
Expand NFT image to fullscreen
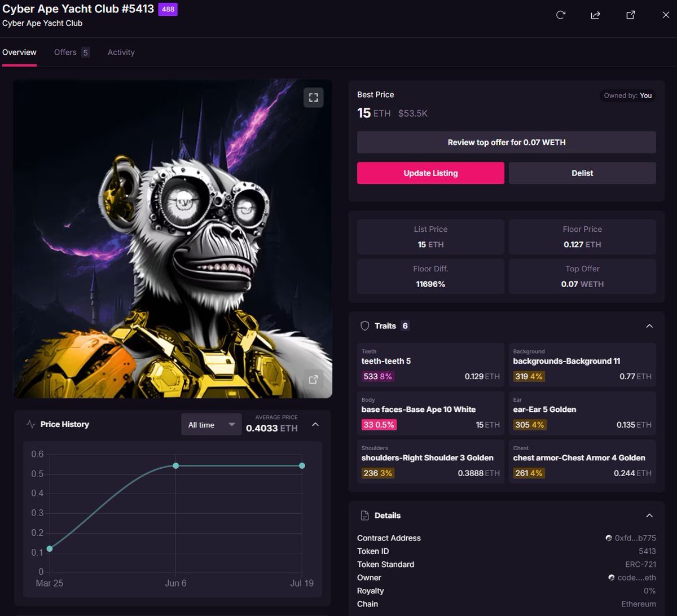tap(314, 97)
